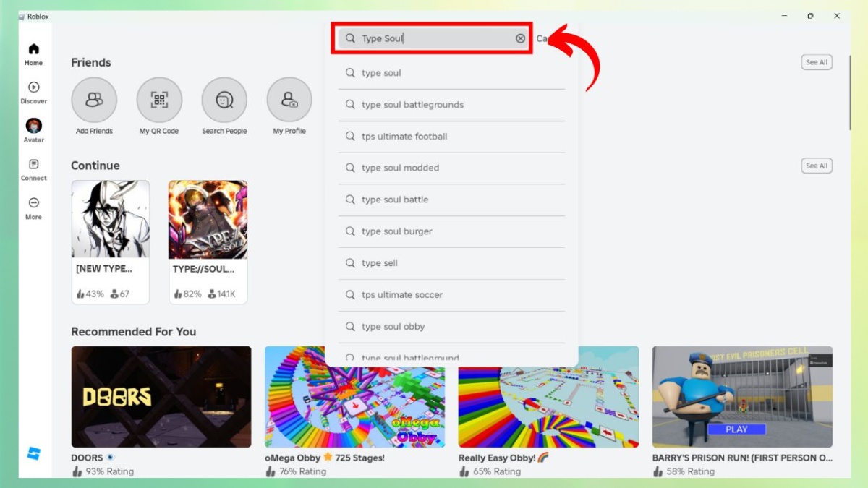868x488 pixels.
Task: Click See All next to Continue
Action: click(817, 166)
